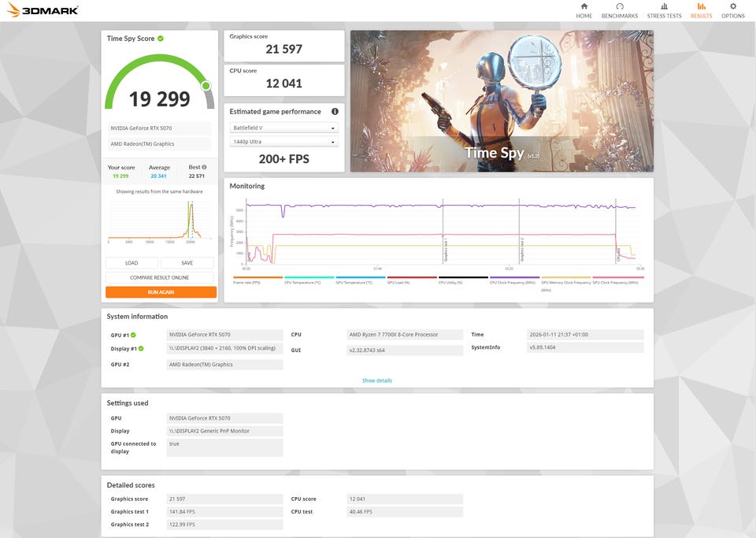Screen dimensions: 756x538
Task: Click the Best score value 22 571
Action: tap(197, 176)
